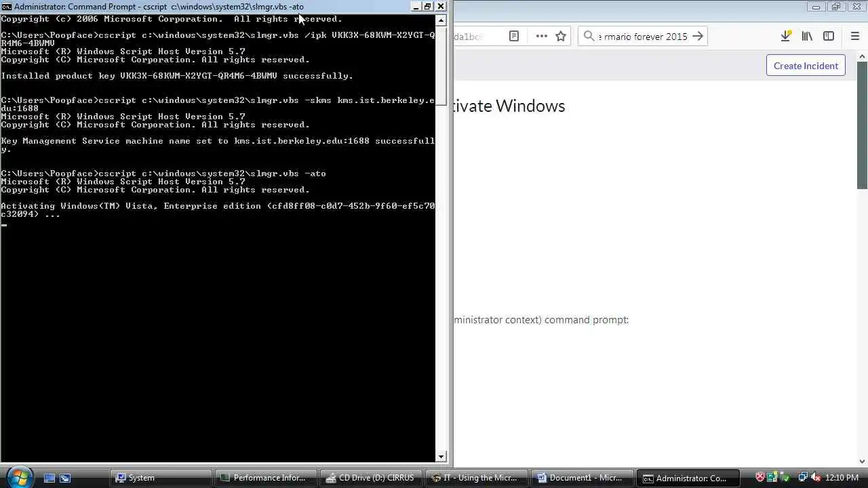Select Administrator Command Prompt taskbar button
The width and height of the screenshot is (868, 488).
(688, 478)
